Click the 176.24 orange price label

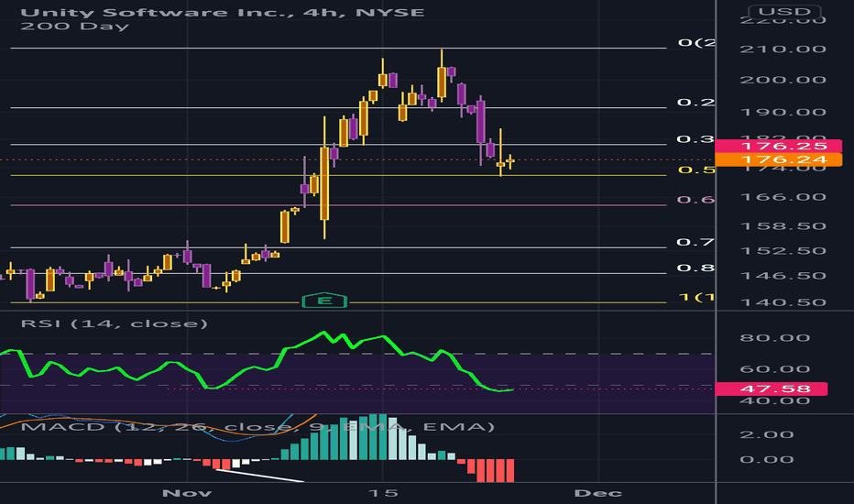(x=778, y=159)
